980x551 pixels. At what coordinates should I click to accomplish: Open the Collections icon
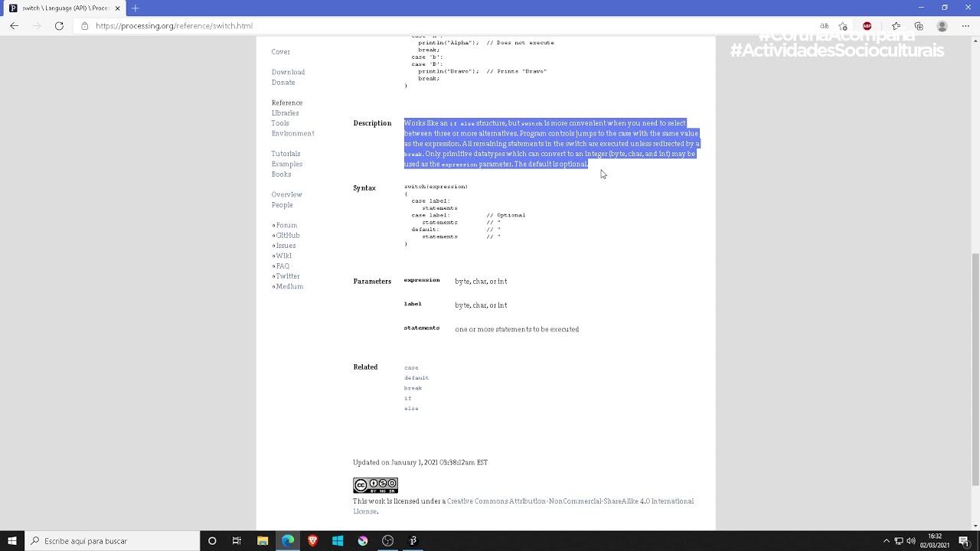pyautogui.click(x=919, y=26)
